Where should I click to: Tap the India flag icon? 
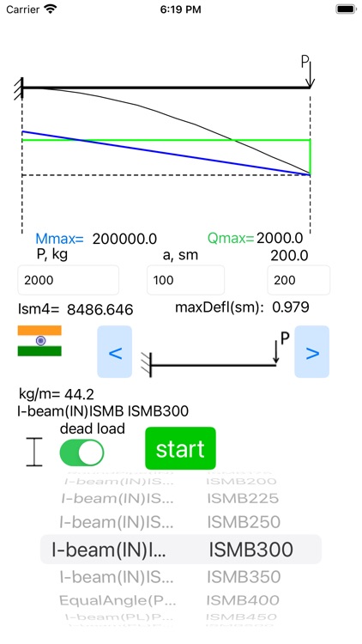pos(39,341)
